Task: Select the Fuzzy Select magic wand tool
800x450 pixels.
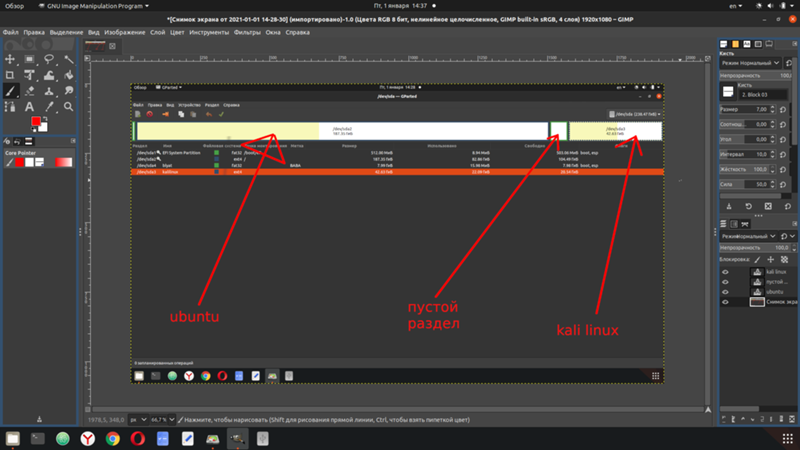Action: point(68,60)
